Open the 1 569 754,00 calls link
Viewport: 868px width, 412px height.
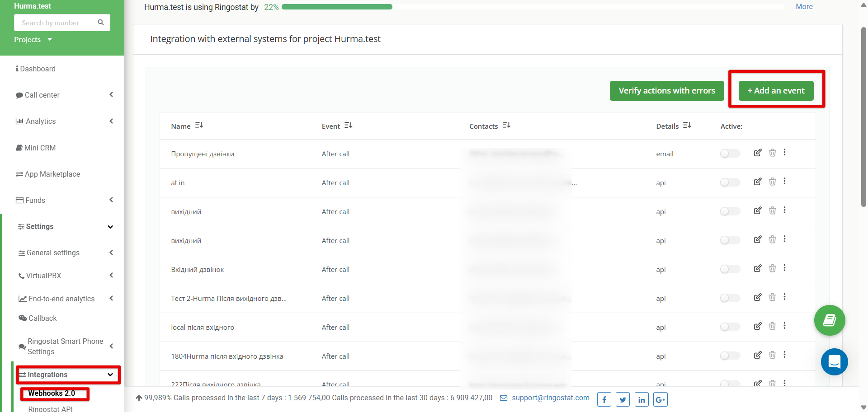[x=309, y=398]
